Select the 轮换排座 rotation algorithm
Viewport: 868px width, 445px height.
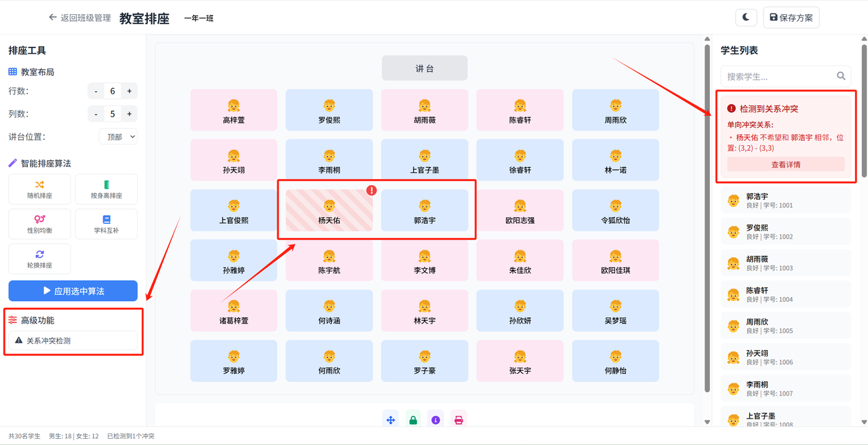(39, 259)
